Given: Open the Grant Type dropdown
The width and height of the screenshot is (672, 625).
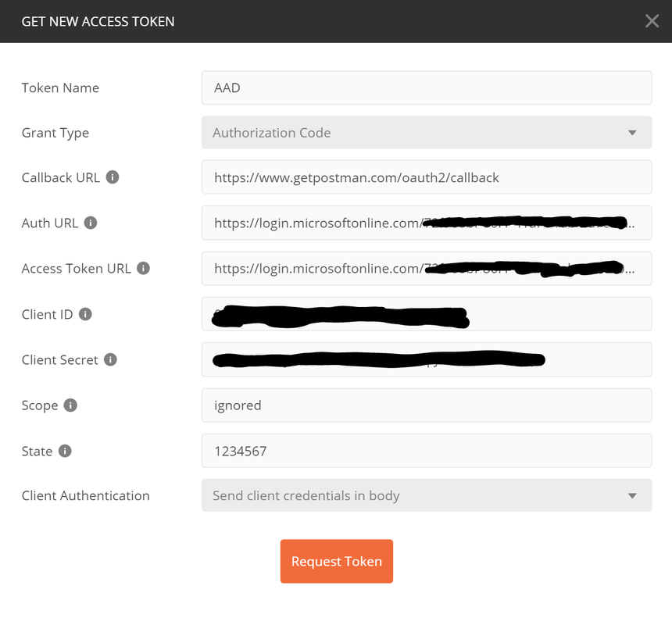Looking at the screenshot, I should tap(427, 132).
